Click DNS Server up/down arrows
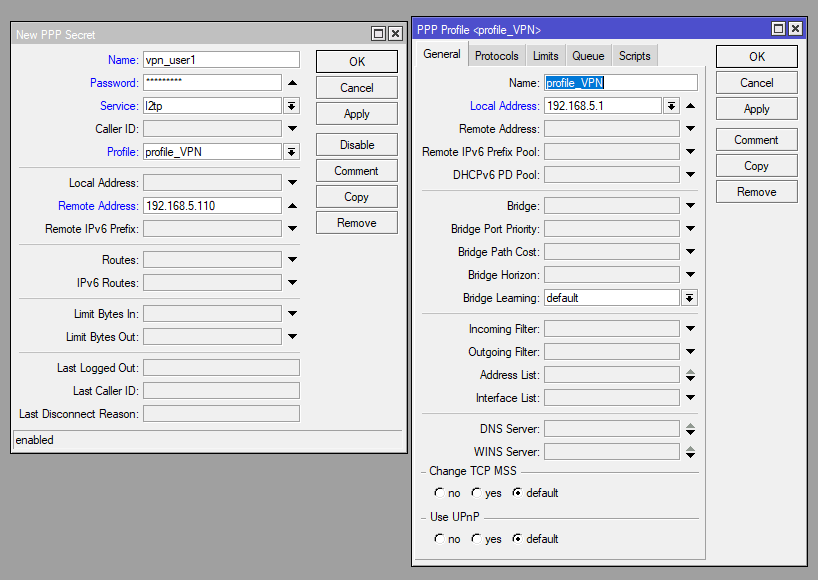This screenshot has height=580, width=818. coord(691,429)
